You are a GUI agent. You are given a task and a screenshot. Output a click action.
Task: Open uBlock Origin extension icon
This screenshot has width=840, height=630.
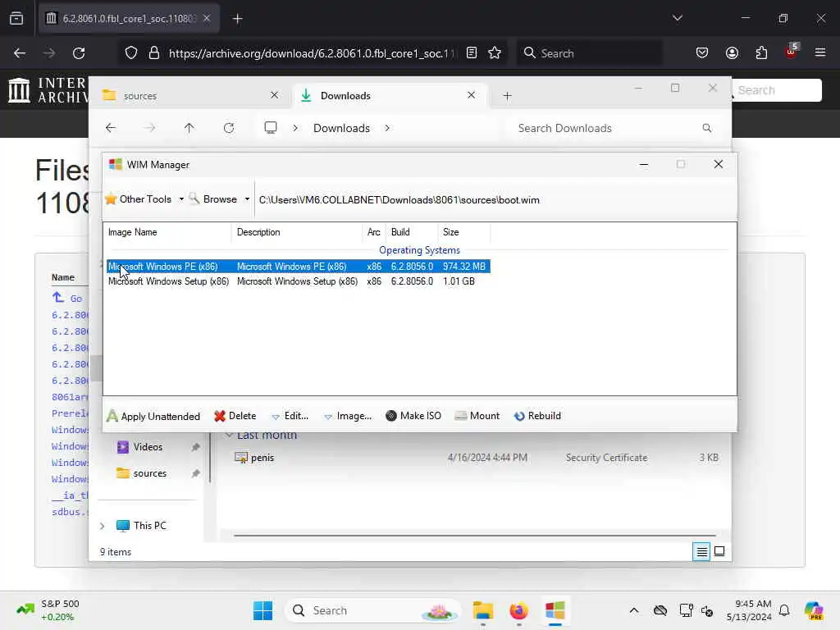tap(792, 52)
